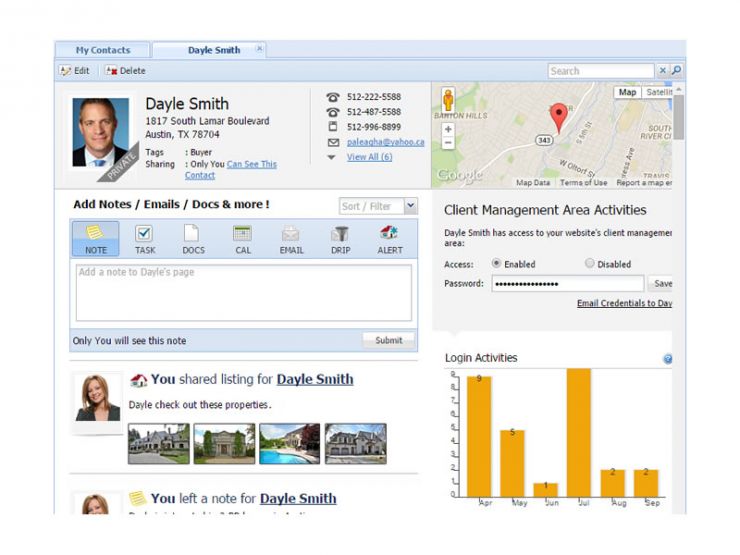The height and width of the screenshot is (555, 740).
Task: Open Login Activities help icon
Action: coord(667,359)
